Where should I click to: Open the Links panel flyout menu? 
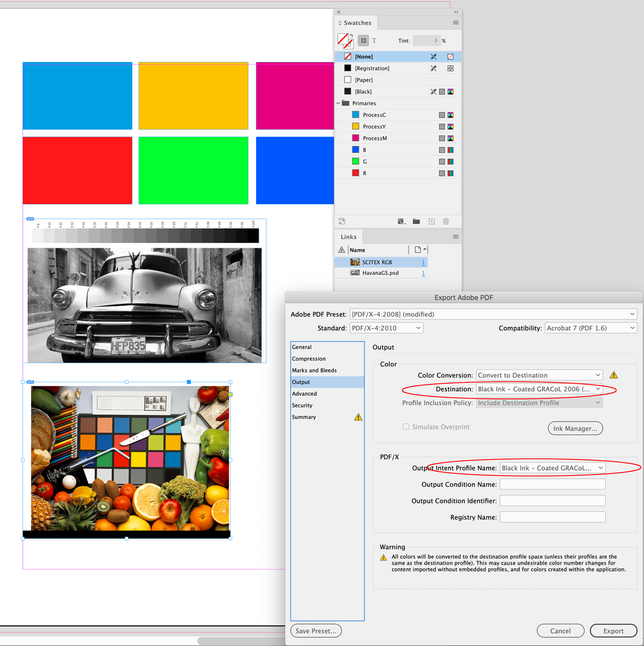(455, 237)
